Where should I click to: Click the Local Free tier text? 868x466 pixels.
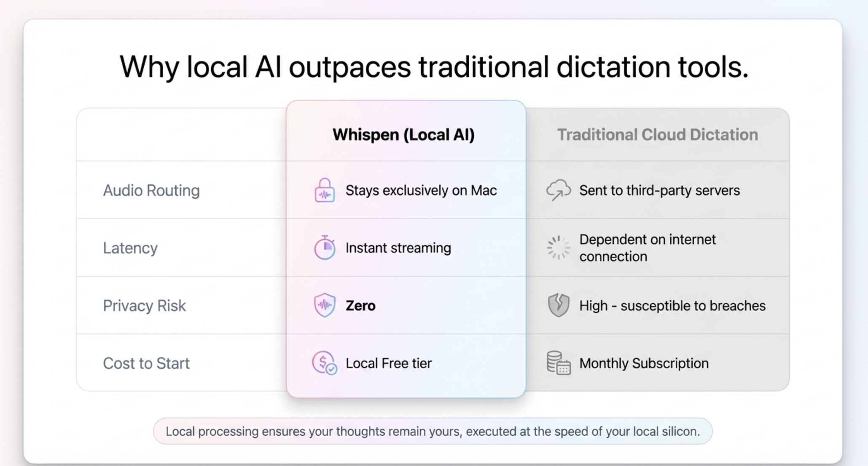click(x=388, y=363)
